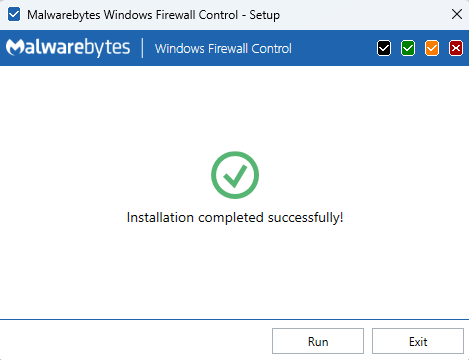This screenshot has width=469, height=360.
Task: Click the Windows Firewall Control header text
Action: [223, 49]
